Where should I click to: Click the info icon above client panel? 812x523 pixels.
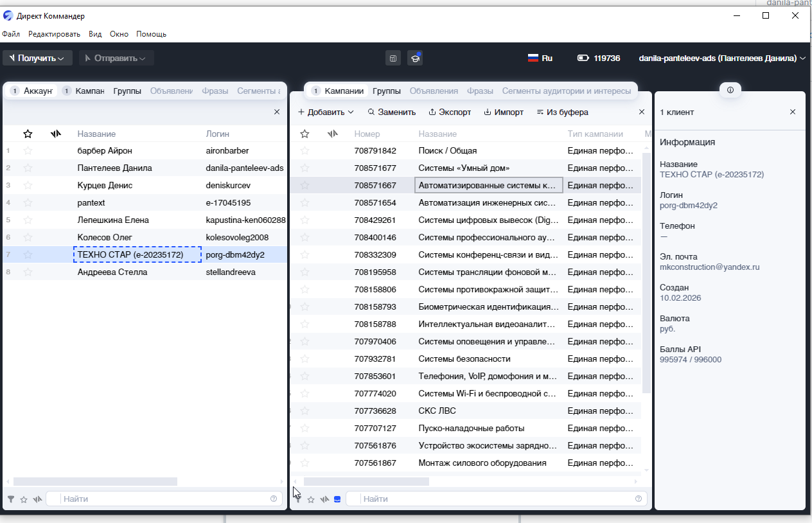(x=730, y=91)
